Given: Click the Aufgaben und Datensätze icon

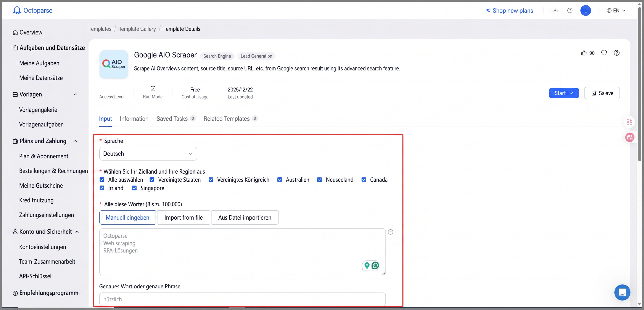Looking at the screenshot, I should [x=15, y=48].
